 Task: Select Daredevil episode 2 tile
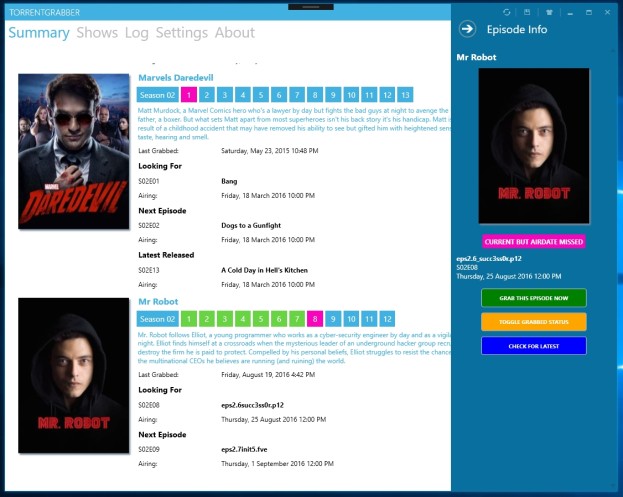click(x=207, y=95)
